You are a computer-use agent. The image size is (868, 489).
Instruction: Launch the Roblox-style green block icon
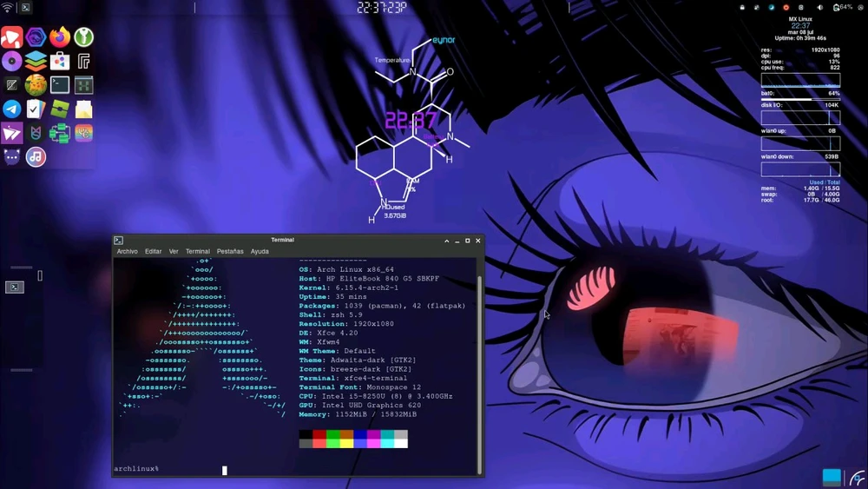pos(60,109)
